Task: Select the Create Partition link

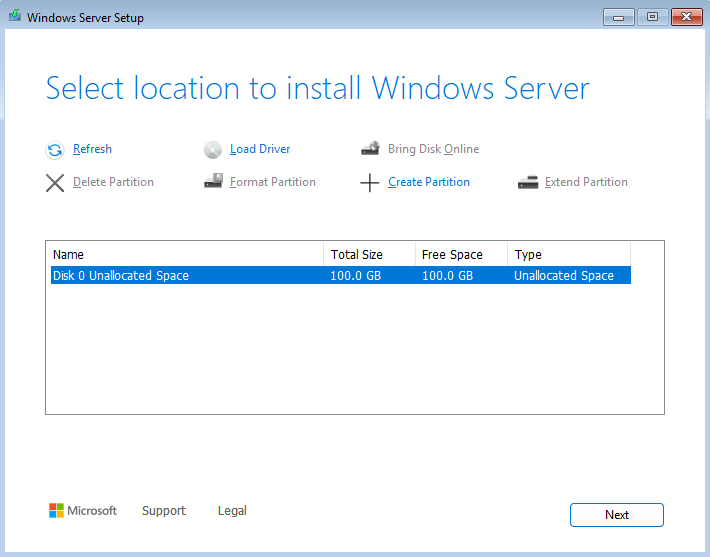Action: pos(429,182)
